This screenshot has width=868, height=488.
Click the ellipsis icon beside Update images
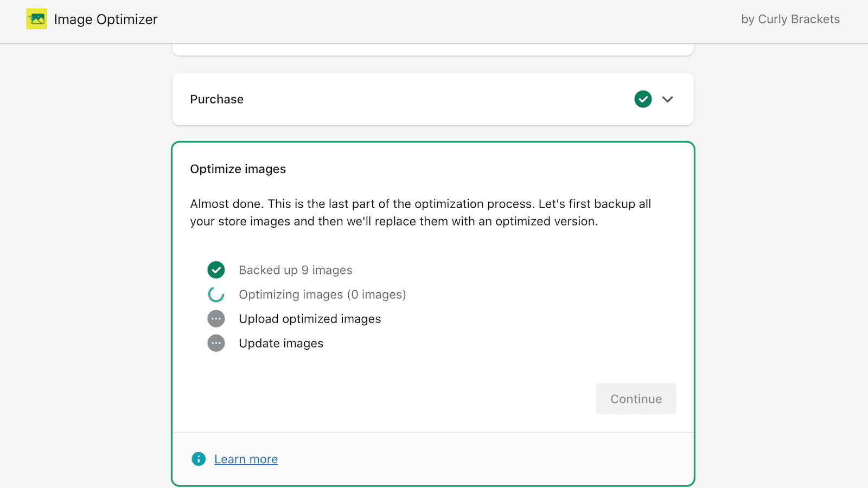coord(216,343)
